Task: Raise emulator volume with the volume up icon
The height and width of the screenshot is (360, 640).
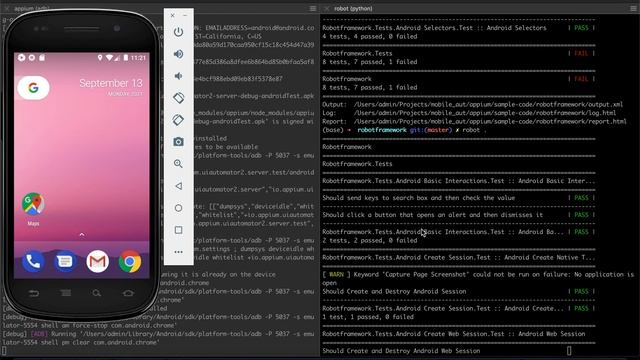Action: [178, 54]
